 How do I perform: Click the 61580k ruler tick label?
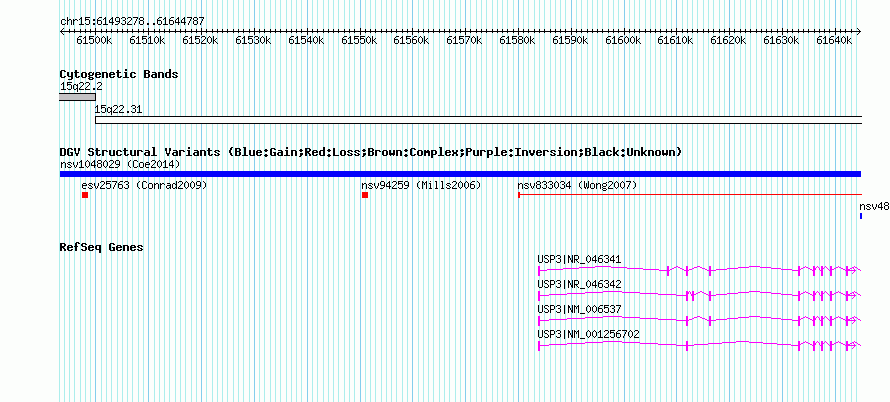click(x=517, y=40)
